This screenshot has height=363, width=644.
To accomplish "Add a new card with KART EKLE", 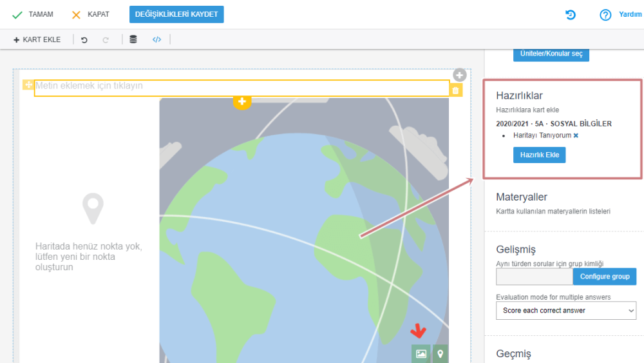I will click(37, 39).
